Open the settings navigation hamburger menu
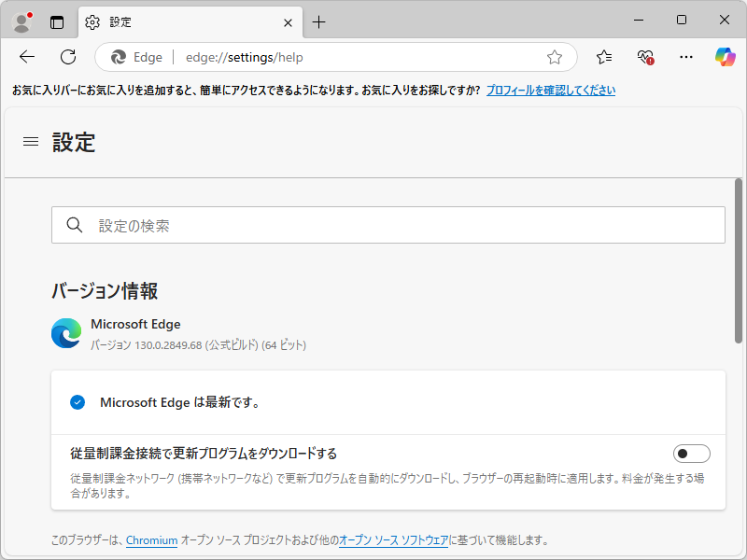The image size is (747, 560). (x=31, y=142)
